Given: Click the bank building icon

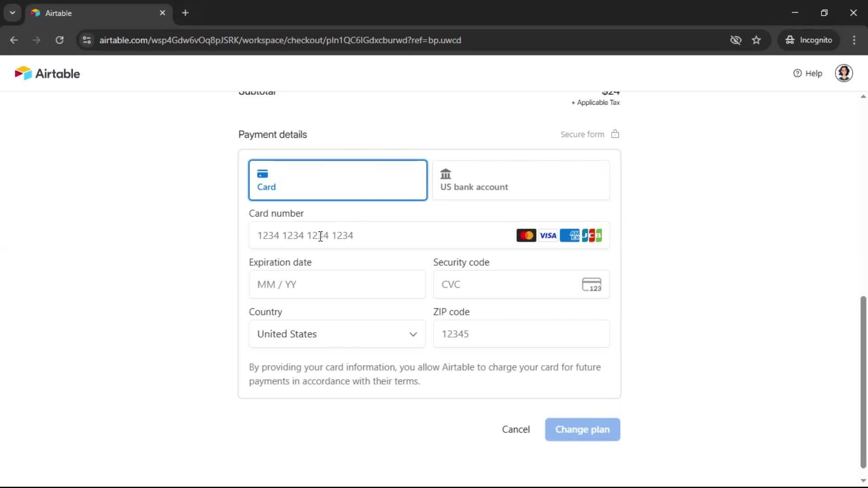Looking at the screenshot, I should point(446,174).
